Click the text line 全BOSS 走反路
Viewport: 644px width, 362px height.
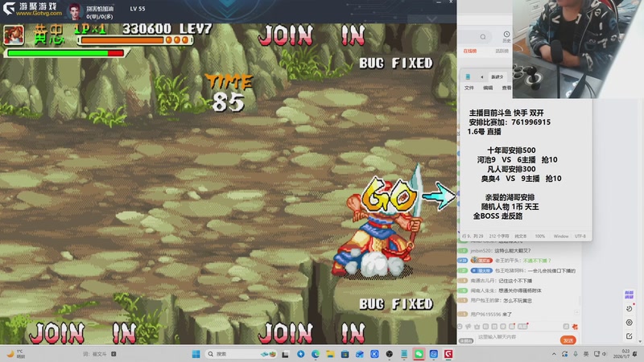click(497, 216)
